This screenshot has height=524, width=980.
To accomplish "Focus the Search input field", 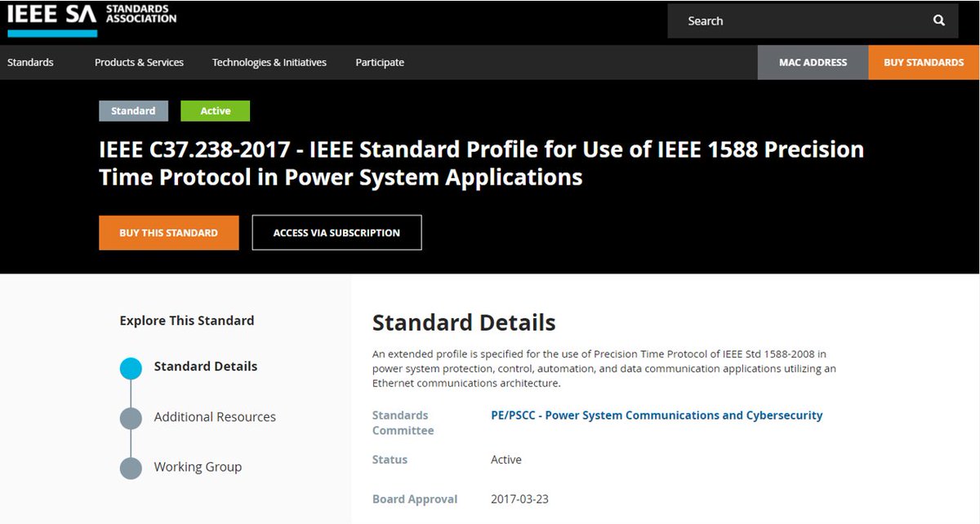I will tap(813, 21).
